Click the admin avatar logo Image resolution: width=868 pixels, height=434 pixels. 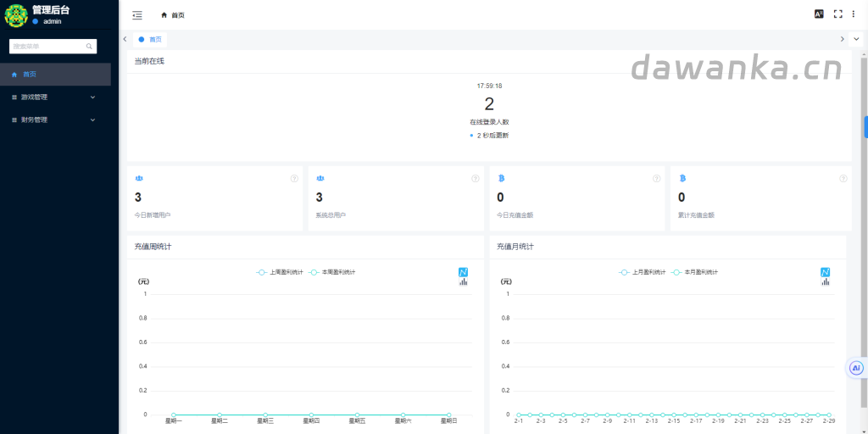16,15
